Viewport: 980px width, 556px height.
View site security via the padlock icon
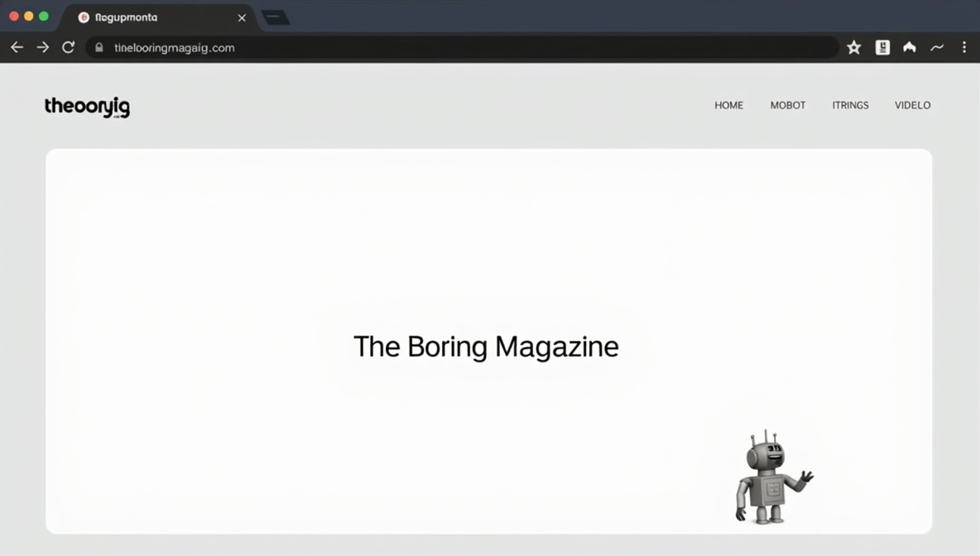pyautogui.click(x=98, y=47)
